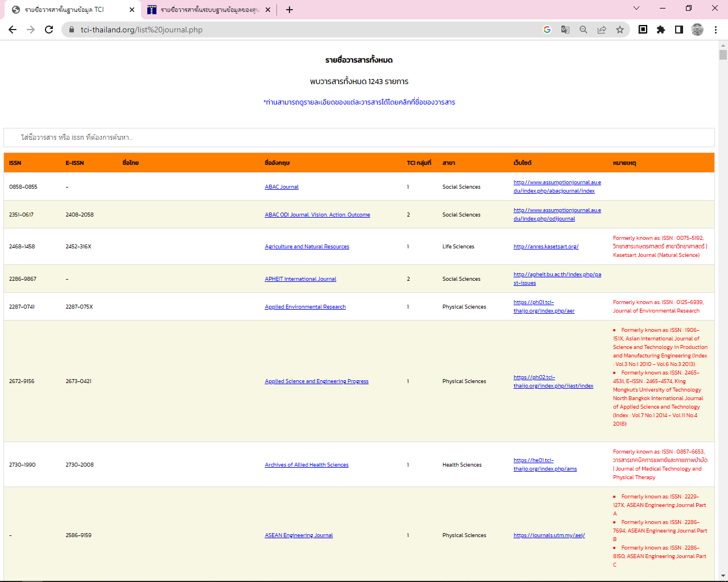Open the ABAC Journal link
The height and width of the screenshot is (582, 728).
tap(282, 187)
